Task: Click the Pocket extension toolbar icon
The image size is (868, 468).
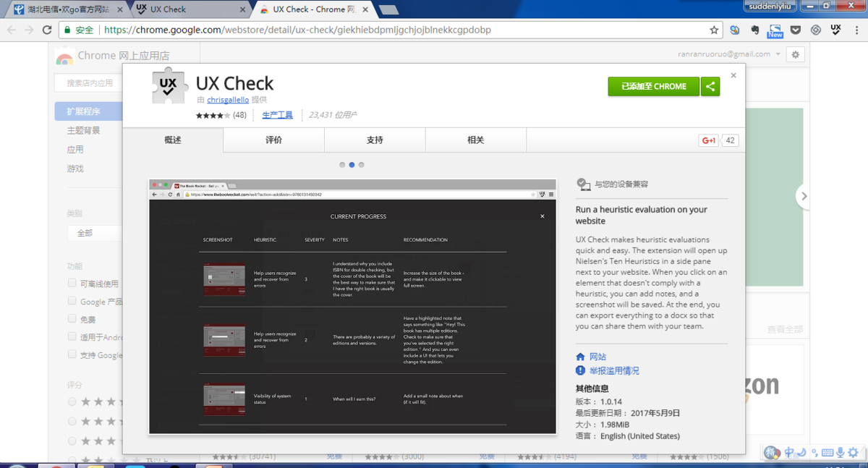Action: [795, 30]
